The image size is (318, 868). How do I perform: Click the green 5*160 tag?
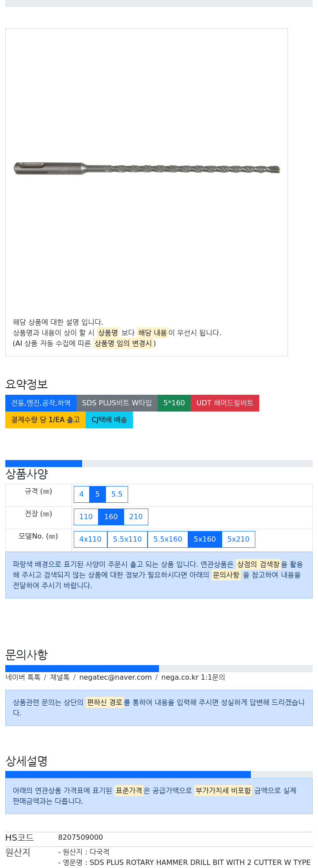tap(174, 403)
